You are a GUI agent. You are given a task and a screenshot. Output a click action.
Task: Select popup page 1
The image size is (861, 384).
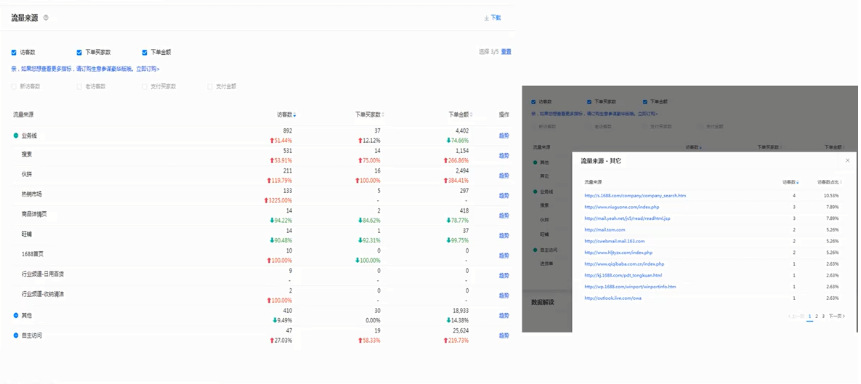[810, 316]
